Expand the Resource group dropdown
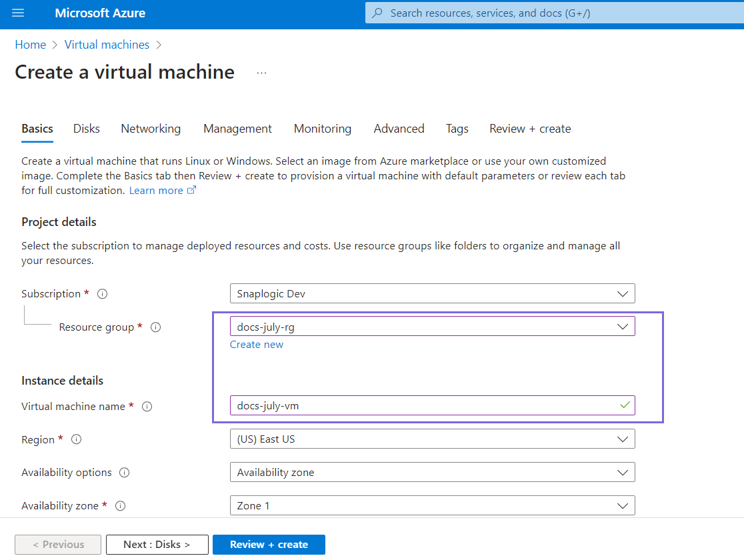The image size is (744, 560). (432, 327)
